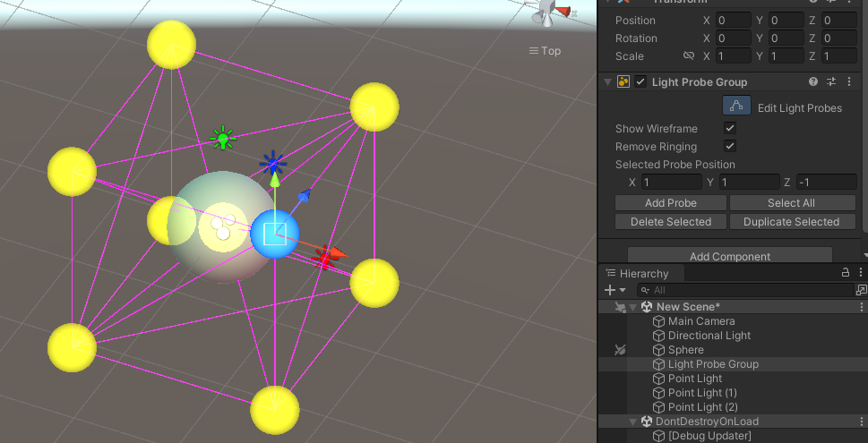Disable the Light Probe Group component checkbox

[x=640, y=81]
